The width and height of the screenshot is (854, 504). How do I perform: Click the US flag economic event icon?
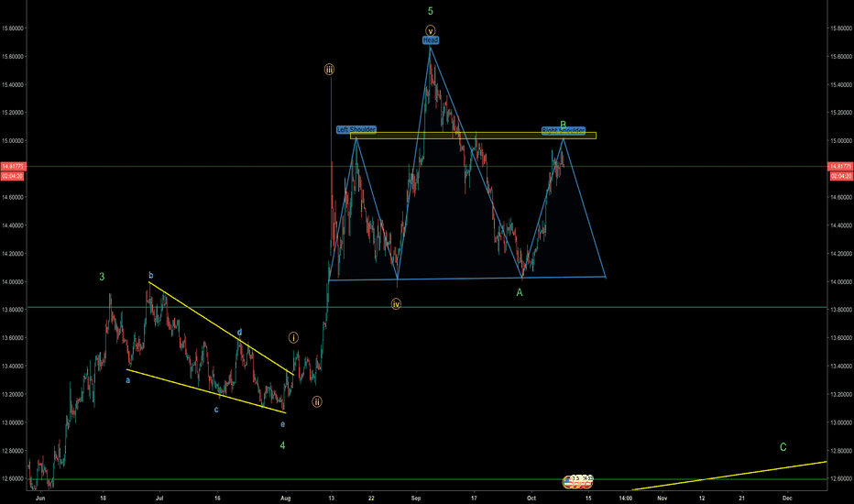click(x=570, y=481)
